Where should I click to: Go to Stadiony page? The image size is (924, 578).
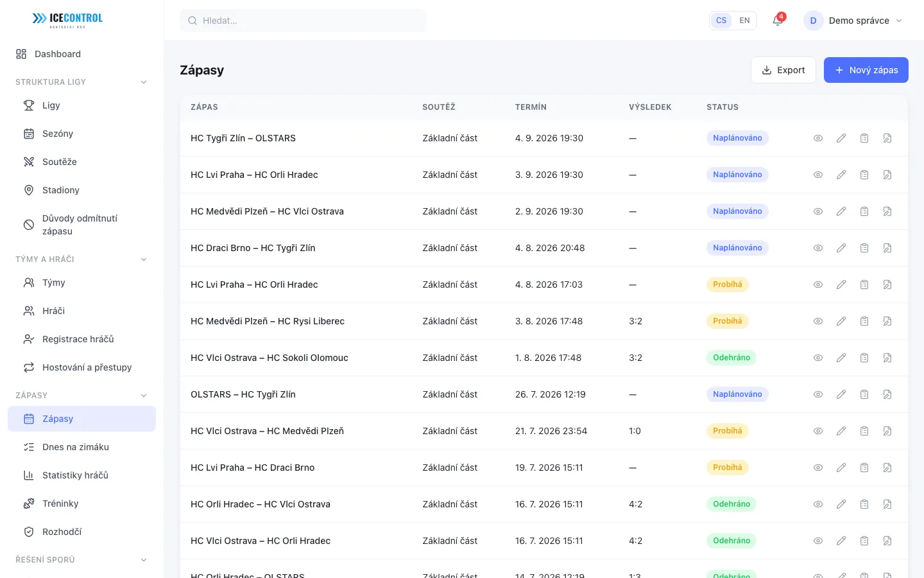click(x=81, y=190)
